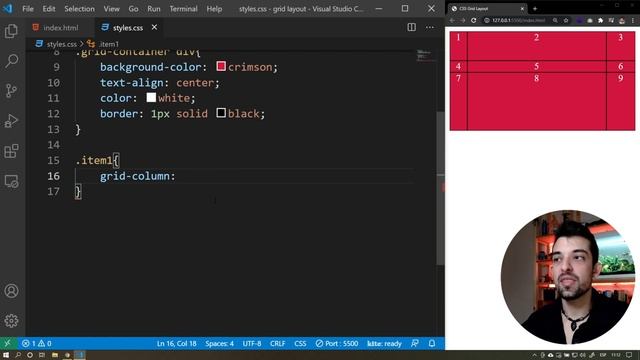
Task: Open the Windows Start menu
Action: (x=6, y=355)
